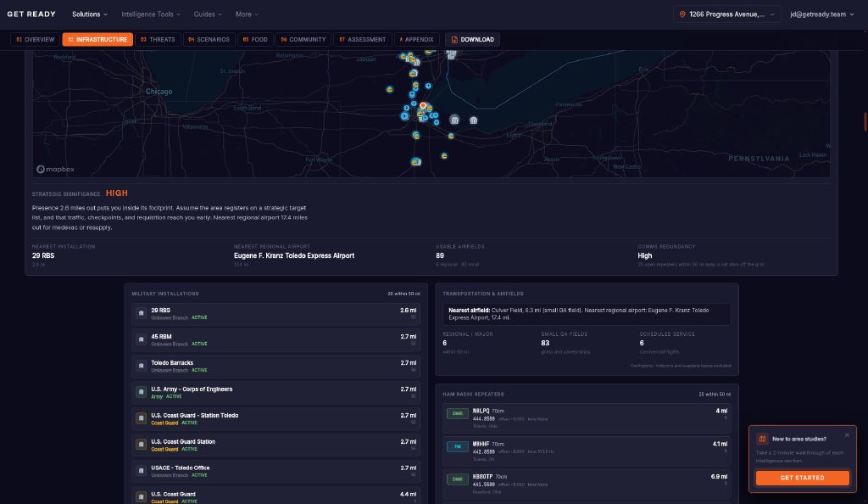Open the Solutions dropdown menu

[90, 14]
